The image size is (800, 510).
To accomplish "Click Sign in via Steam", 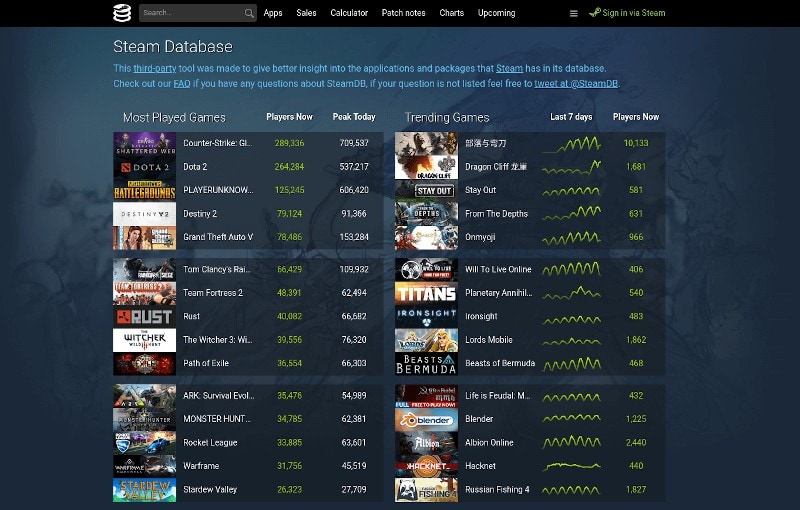I will (x=627, y=13).
